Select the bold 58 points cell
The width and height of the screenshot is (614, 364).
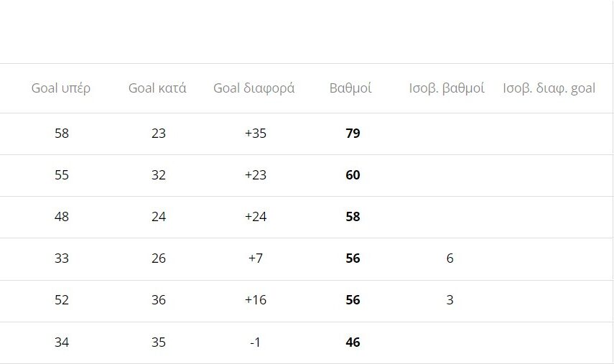(x=353, y=217)
